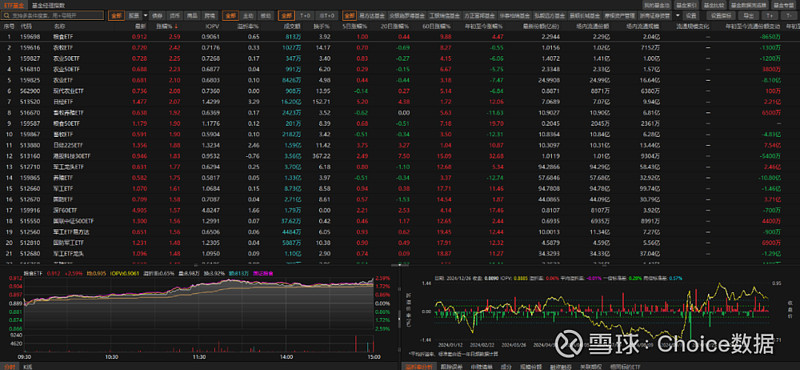800x370 pixels.
Task: Toggle the 股票 asset type filter
Action: click(134, 15)
